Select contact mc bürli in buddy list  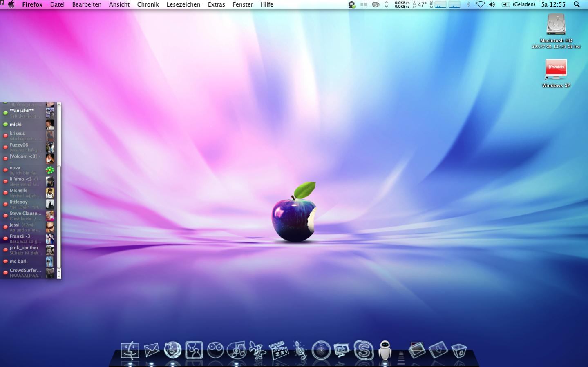pyautogui.click(x=28, y=262)
